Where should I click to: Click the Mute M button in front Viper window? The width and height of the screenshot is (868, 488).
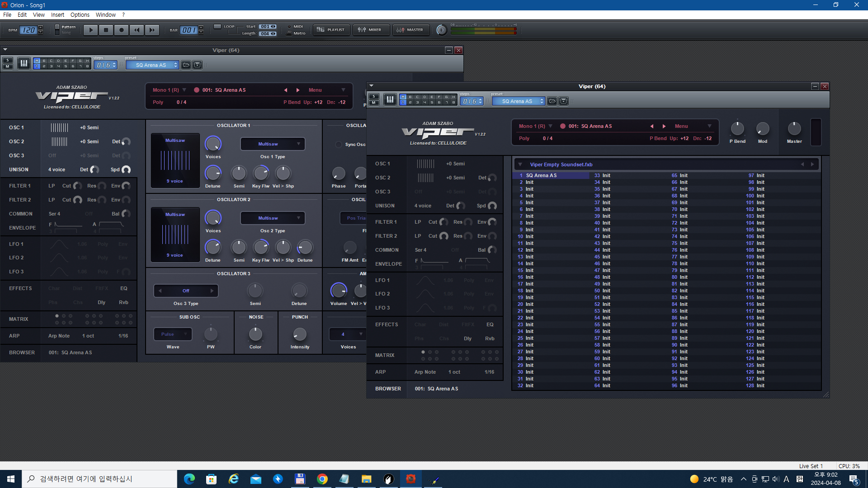[374, 103]
